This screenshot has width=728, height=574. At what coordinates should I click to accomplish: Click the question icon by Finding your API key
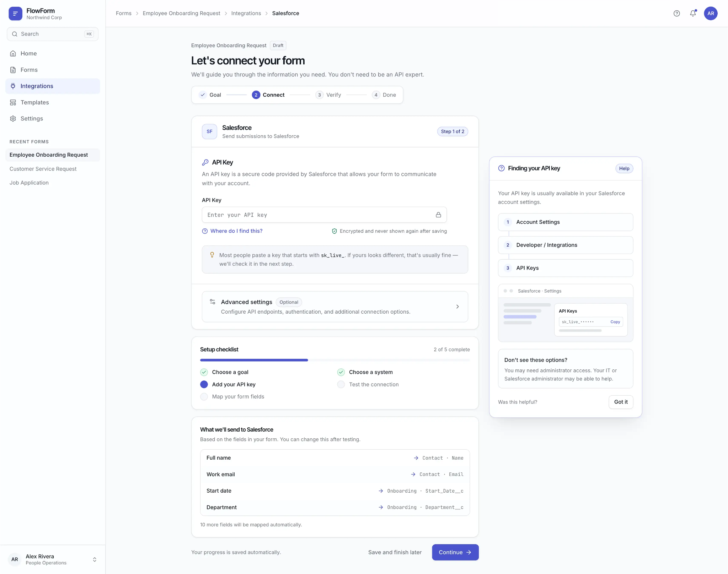(501, 168)
